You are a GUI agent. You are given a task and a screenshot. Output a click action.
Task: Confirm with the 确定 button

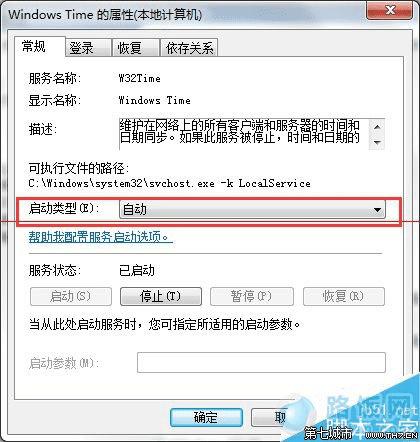pos(206,417)
